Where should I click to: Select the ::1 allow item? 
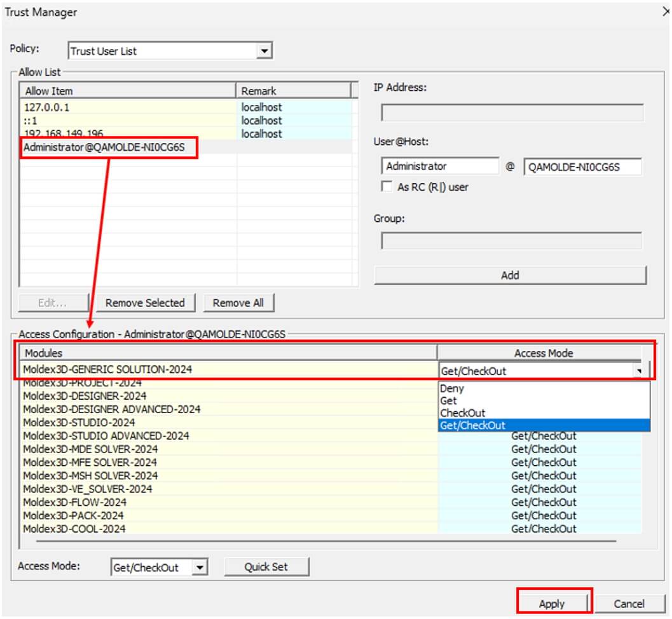128,120
